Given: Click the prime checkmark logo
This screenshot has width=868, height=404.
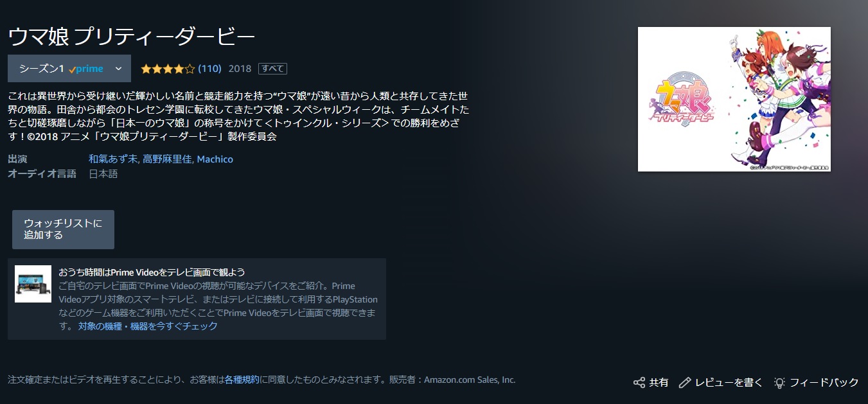Looking at the screenshot, I should point(85,69).
